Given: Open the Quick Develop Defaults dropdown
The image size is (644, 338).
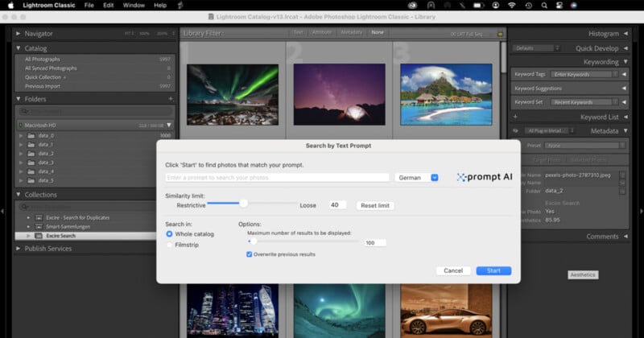Looking at the screenshot, I should tap(535, 48).
